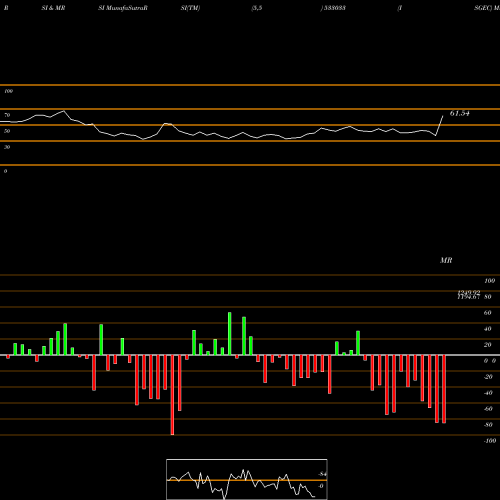The image size is (500, 500).
Task: Click the -80 label on the histogram axis
Action: click(x=488, y=425)
